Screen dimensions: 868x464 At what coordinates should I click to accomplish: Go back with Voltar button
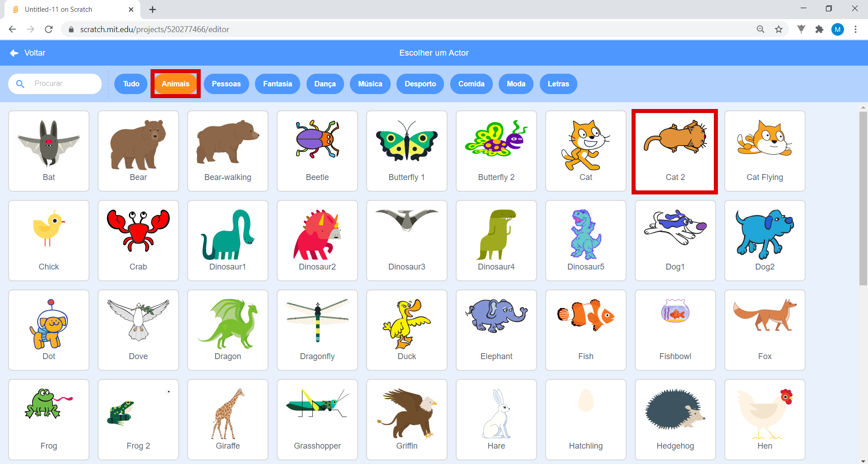tap(28, 53)
